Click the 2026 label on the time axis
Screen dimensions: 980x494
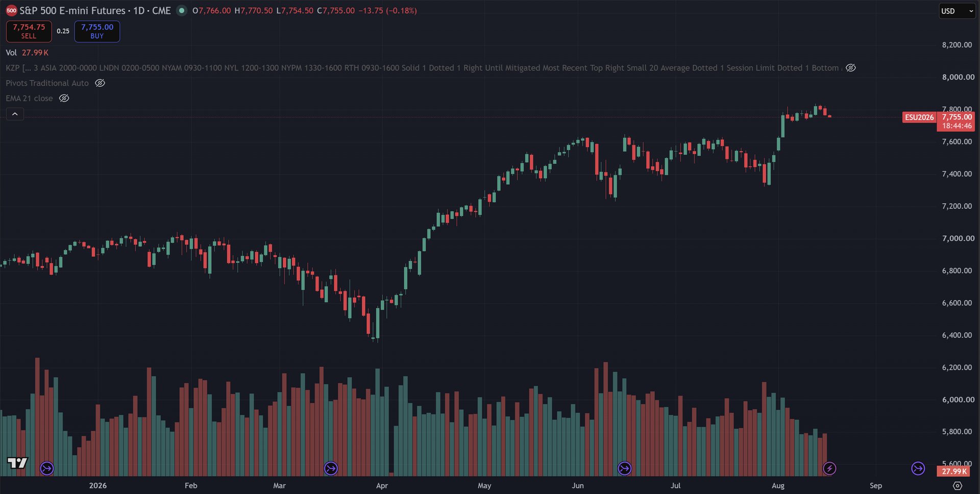(98, 486)
